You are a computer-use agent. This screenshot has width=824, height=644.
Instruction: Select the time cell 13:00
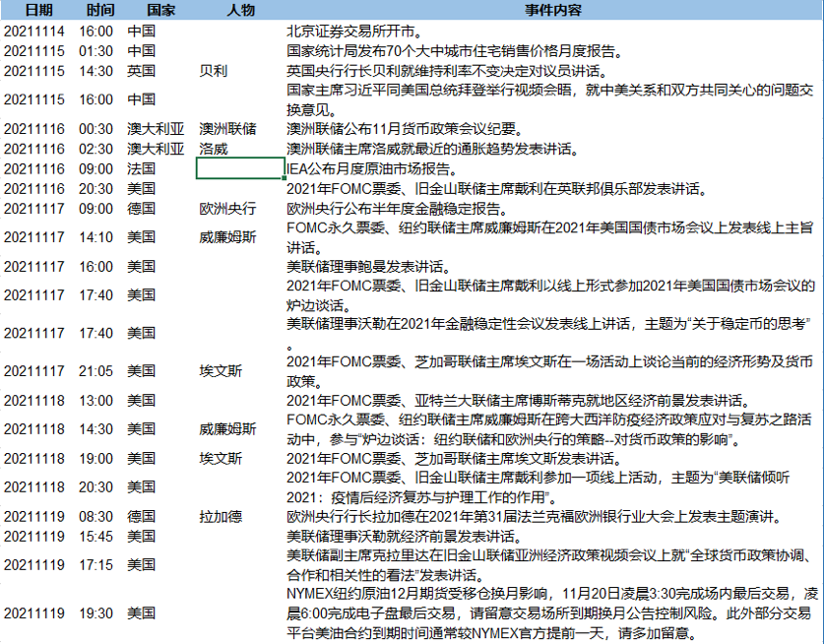coord(96,401)
